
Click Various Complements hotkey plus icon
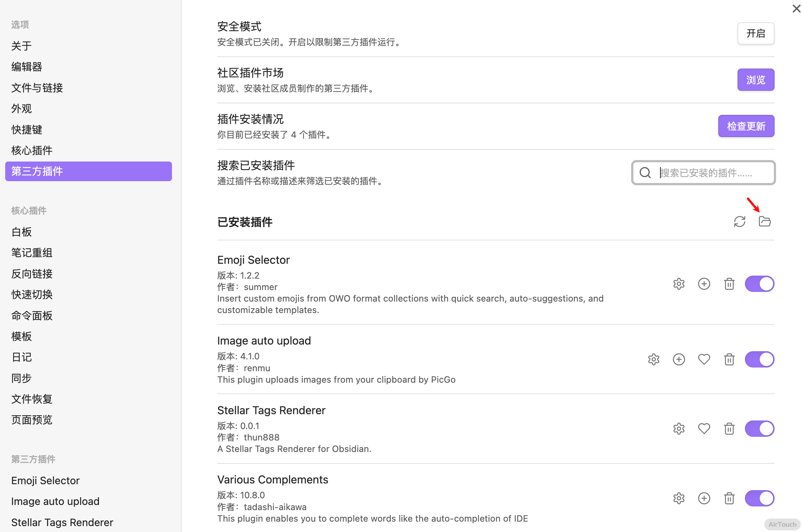coord(704,498)
